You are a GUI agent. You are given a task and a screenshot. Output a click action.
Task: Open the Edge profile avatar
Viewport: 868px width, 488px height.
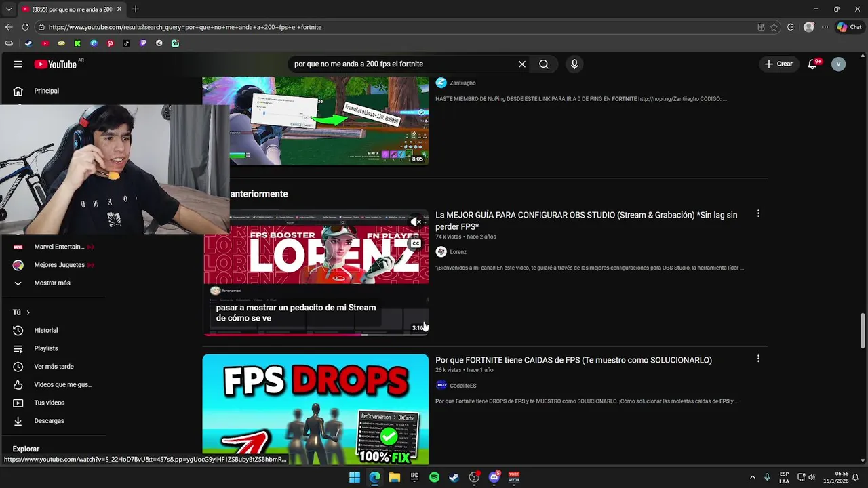[x=809, y=27]
